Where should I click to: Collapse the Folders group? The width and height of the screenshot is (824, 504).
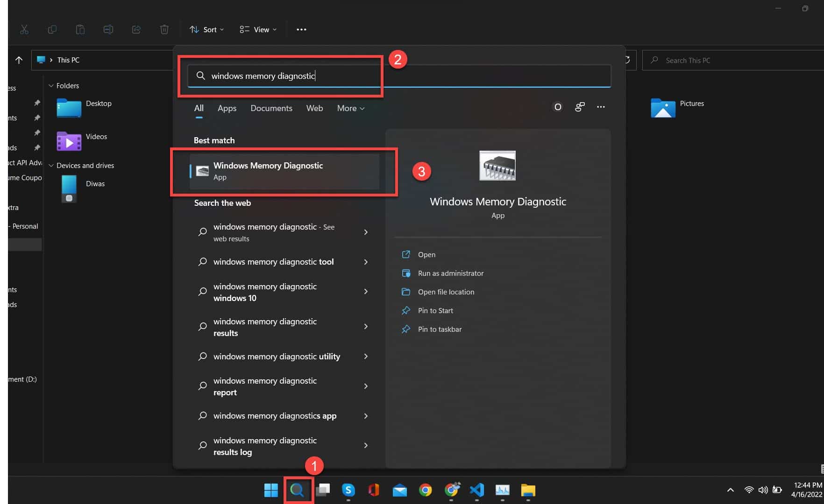tap(51, 86)
